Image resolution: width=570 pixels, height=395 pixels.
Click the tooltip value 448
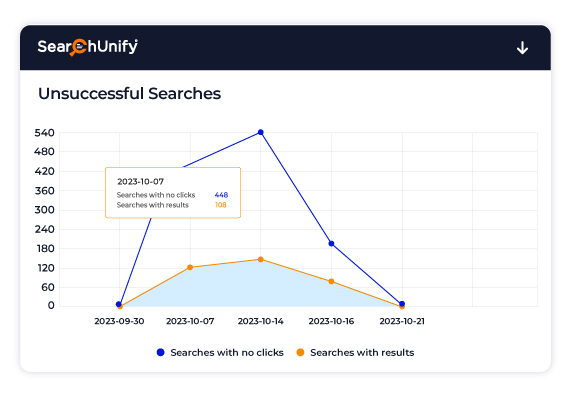(x=221, y=195)
